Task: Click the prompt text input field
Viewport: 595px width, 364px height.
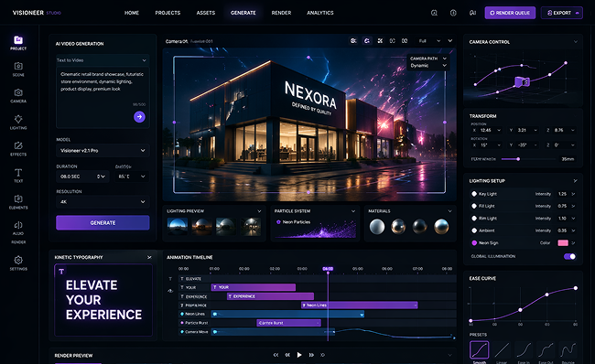Action: pyautogui.click(x=103, y=98)
